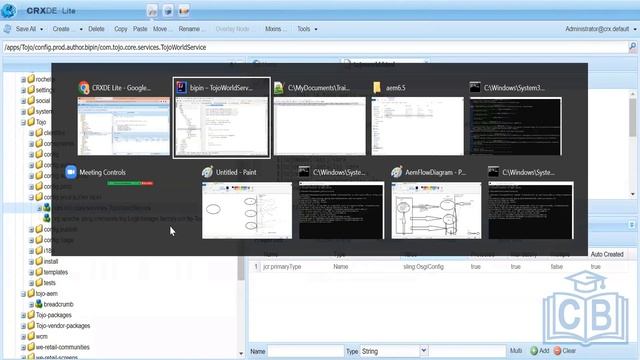Screen dimensions: 640x360
Task: Select the Tojo-vendor-packages folder in tree
Action: 63,326
